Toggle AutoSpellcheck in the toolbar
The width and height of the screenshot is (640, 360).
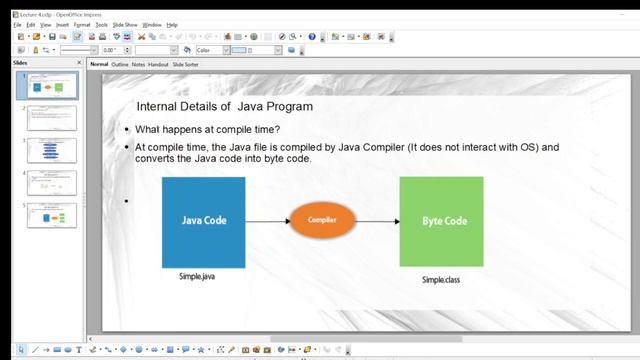tap(127, 37)
